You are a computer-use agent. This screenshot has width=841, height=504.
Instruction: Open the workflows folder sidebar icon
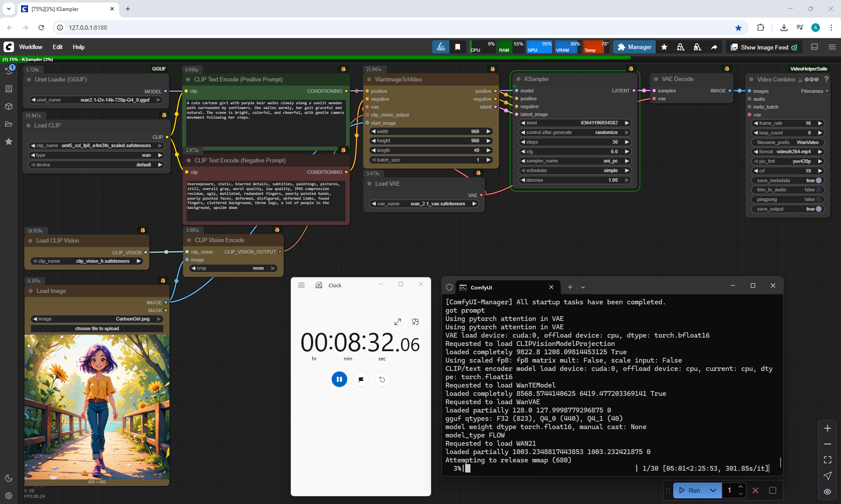click(9, 124)
